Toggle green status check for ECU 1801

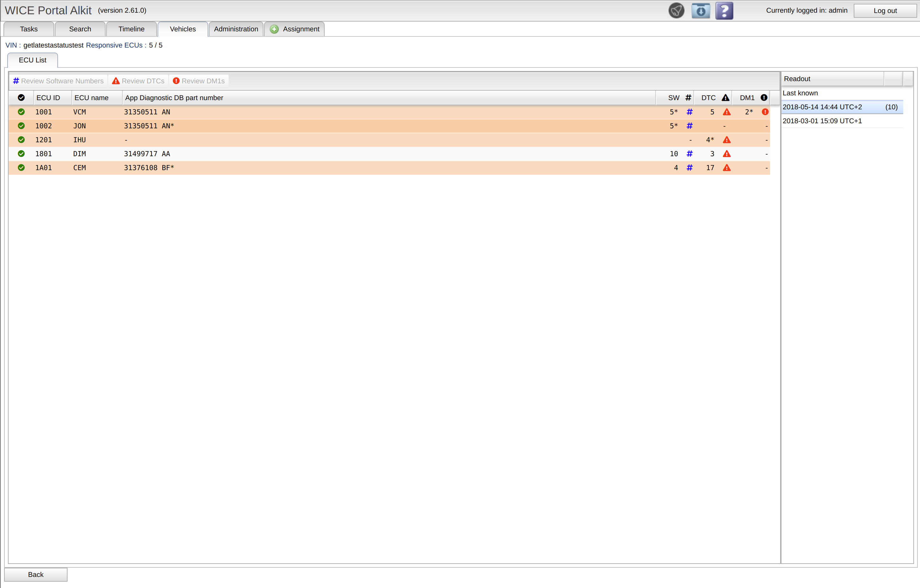click(x=21, y=154)
